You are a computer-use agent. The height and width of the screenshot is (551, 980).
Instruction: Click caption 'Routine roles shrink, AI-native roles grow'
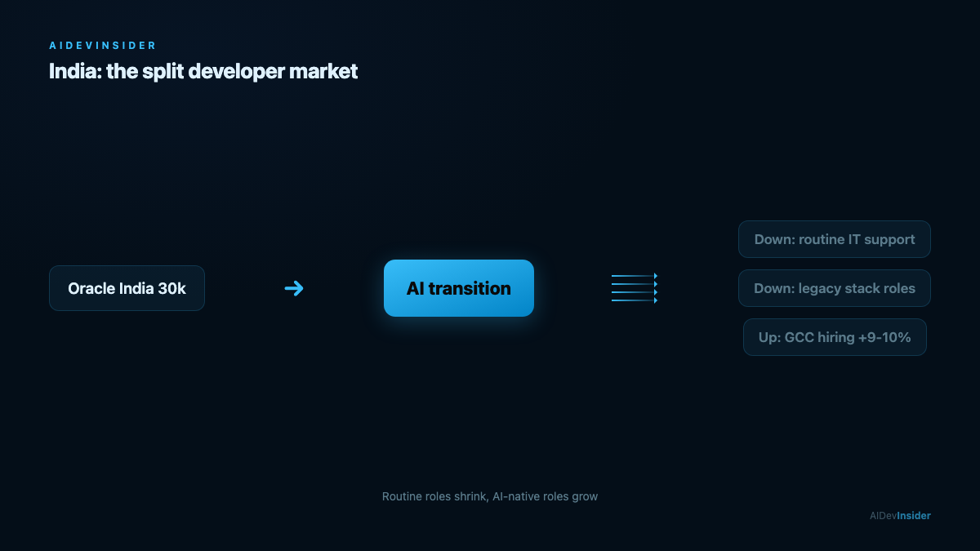490,496
